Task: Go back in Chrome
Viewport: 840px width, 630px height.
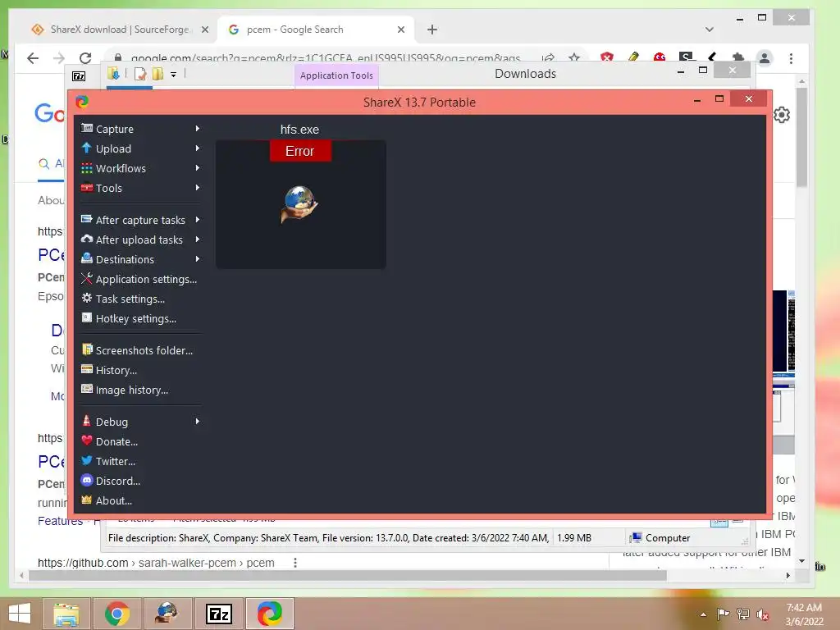Action: (x=33, y=58)
